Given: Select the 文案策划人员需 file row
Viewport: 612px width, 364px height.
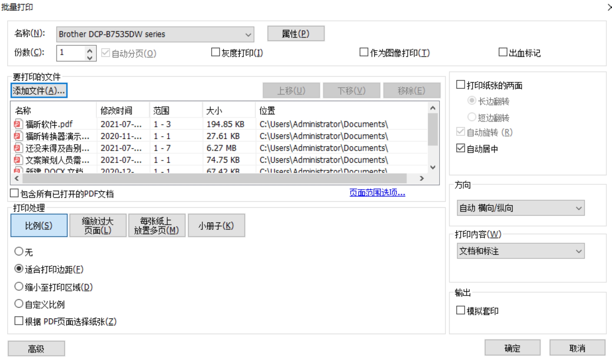Looking at the screenshot, I should 219,160.
